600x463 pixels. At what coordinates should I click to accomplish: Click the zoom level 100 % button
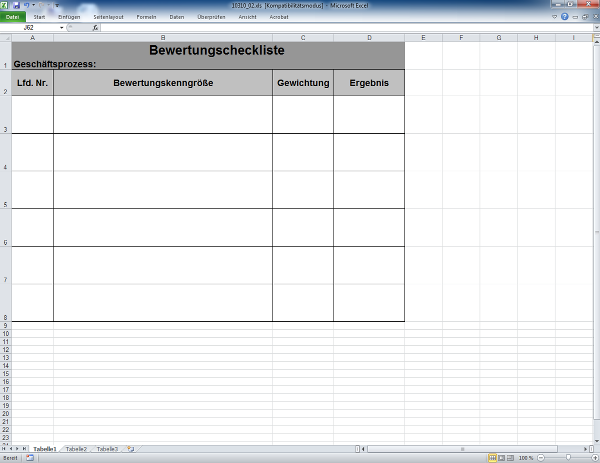(x=526, y=457)
